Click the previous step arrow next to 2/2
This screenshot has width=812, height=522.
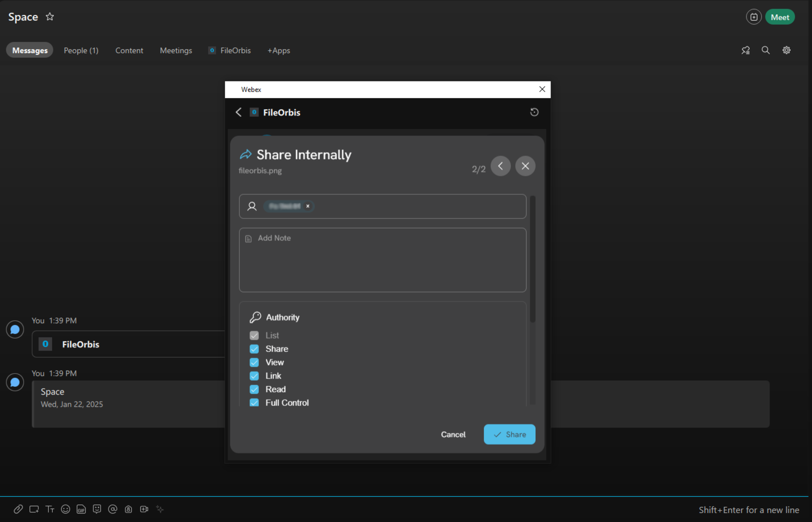click(501, 166)
